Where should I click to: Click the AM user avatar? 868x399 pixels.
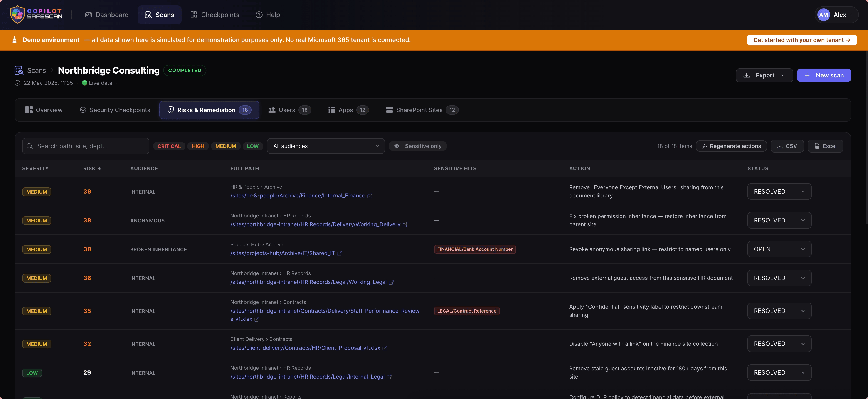click(x=824, y=15)
